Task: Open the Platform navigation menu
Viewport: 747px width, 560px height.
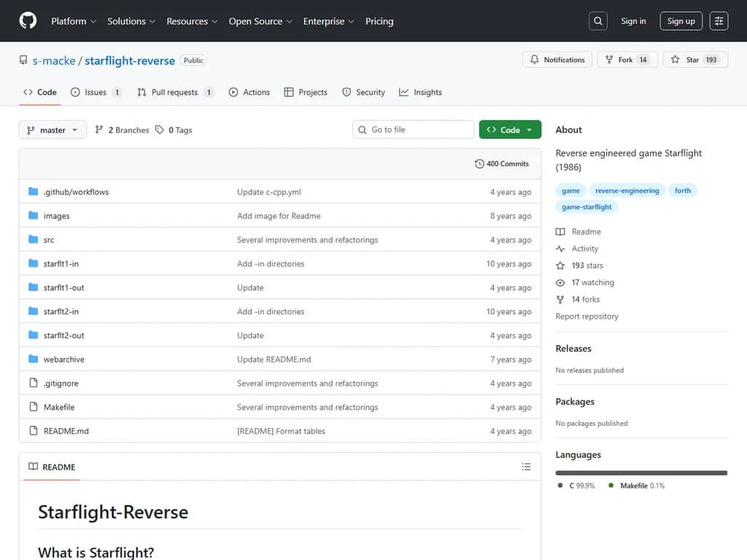Action: point(74,21)
